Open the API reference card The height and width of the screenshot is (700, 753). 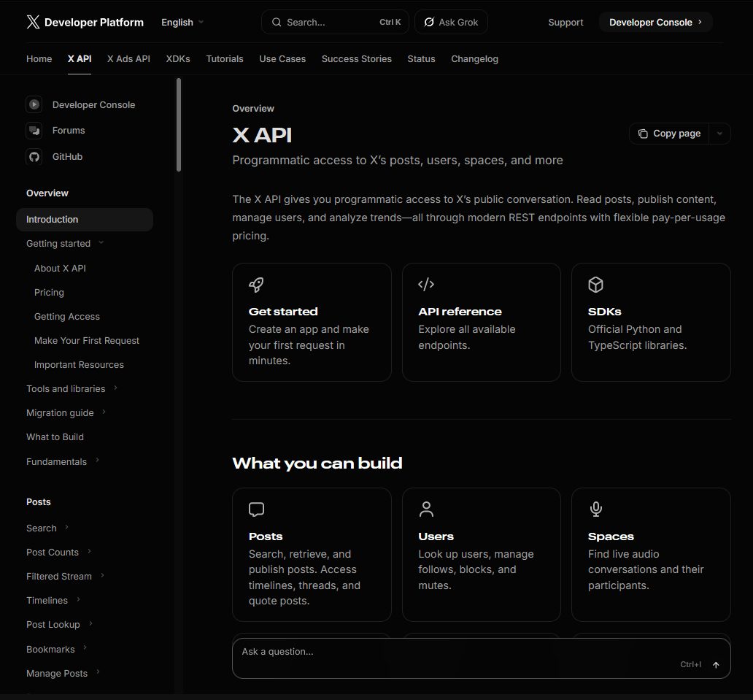(481, 322)
